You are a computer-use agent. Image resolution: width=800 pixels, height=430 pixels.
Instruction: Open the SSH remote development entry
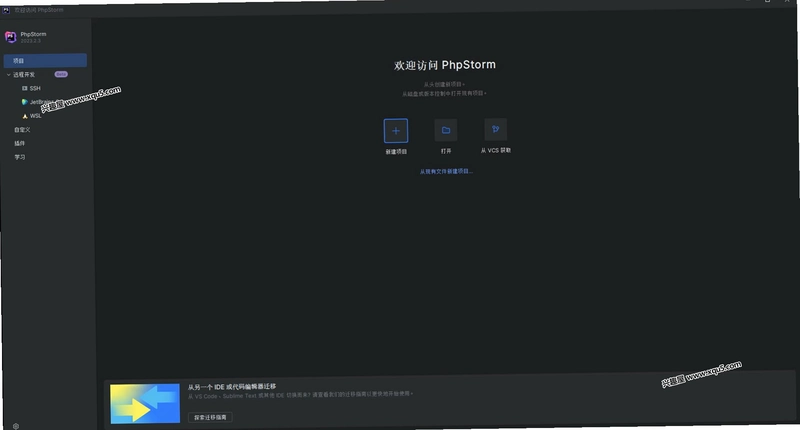[31, 88]
